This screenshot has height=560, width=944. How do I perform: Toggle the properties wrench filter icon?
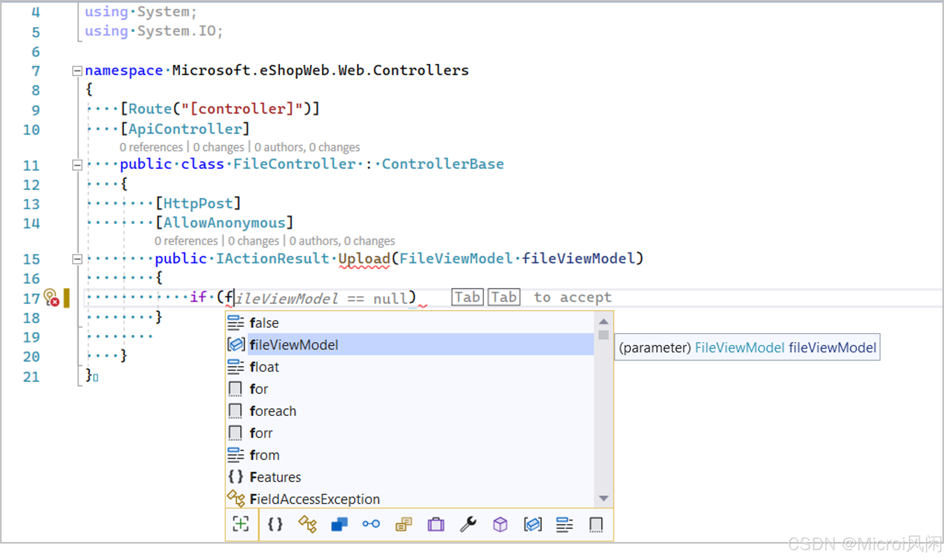(x=468, y=524)
